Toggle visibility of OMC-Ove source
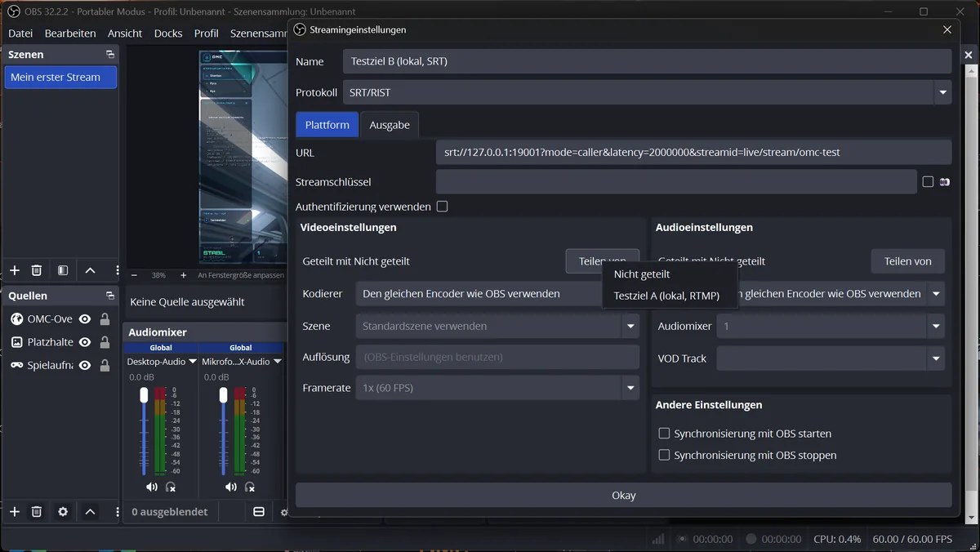 84,319
